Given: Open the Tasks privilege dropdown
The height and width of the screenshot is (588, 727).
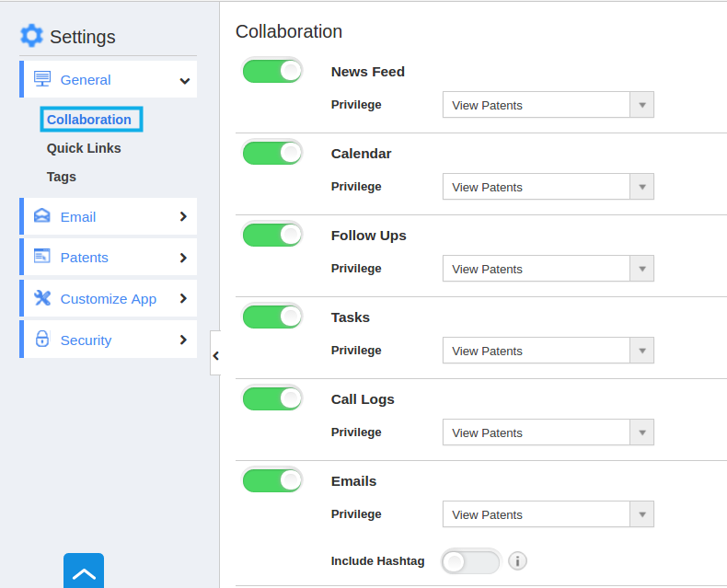Looking at the screenshot, I should pyautogui.click(x=548, y=351).
